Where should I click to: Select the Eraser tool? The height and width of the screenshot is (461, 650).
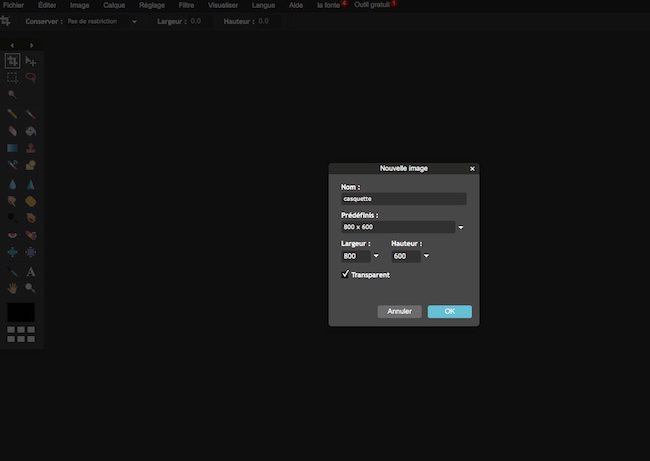12,131
